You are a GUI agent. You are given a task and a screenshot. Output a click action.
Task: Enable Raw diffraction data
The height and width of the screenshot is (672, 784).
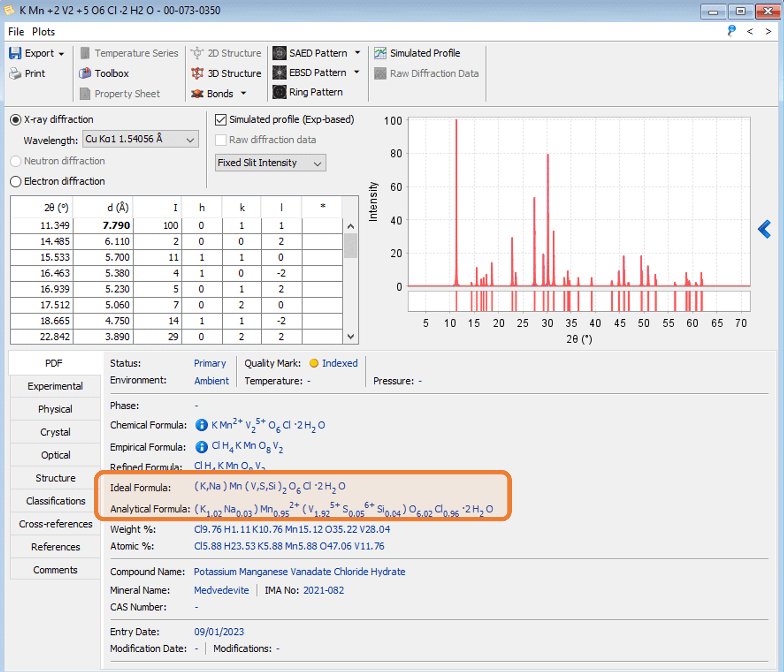[x=221, y=140]
